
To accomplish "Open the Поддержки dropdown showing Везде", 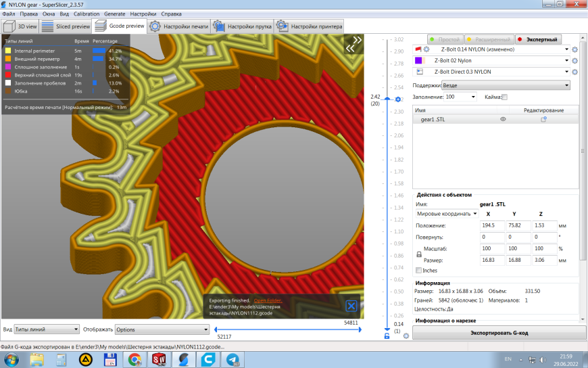I will tap(506, 85).
